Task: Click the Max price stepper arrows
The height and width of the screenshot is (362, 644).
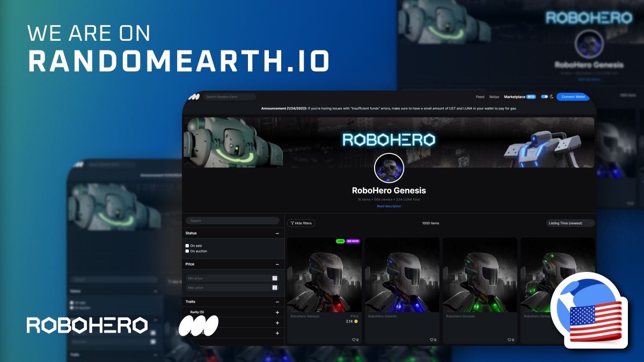Action: tap(275, 288)
